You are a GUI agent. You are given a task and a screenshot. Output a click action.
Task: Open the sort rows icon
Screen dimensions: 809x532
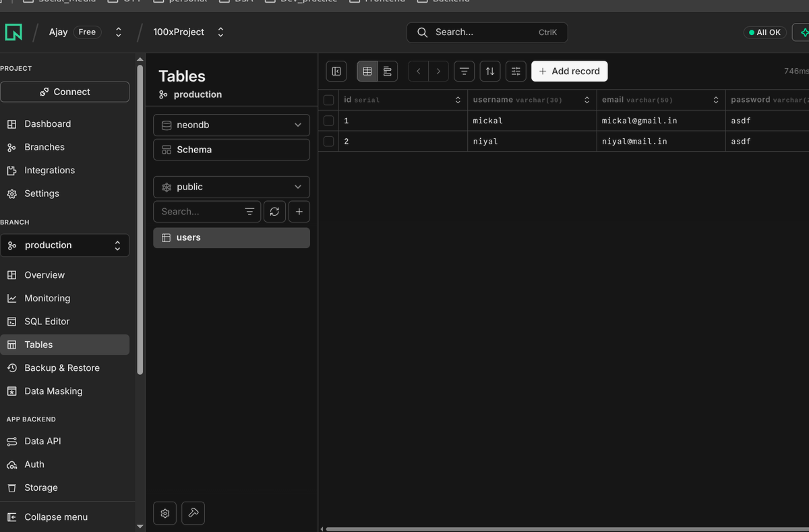click(x=490, y=71)
